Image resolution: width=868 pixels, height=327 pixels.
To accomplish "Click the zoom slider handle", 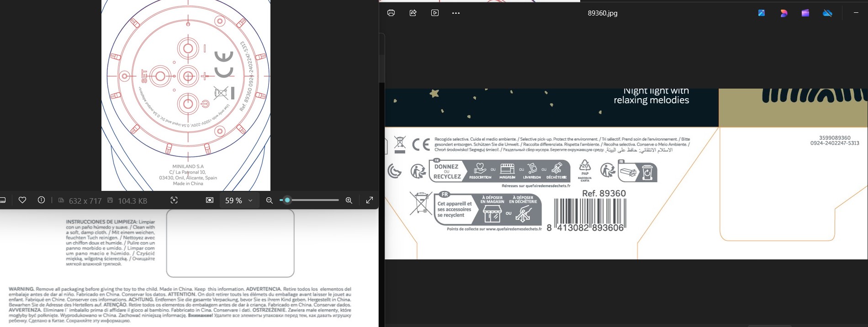I will 287,200.
